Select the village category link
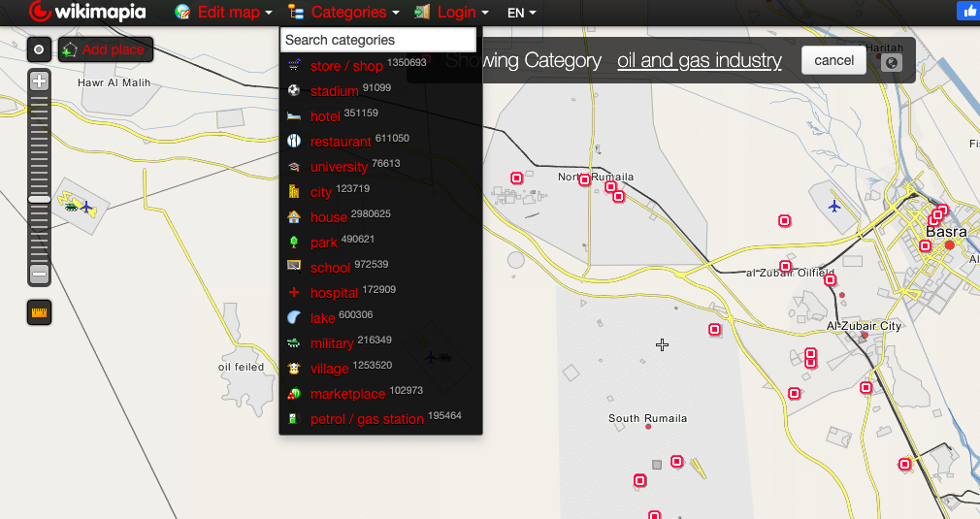This screenshot has height=519, width=980. click(x=329, y=369)
